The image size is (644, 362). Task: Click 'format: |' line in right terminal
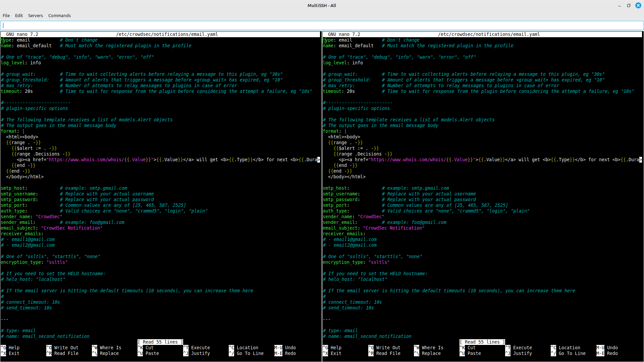(335, 131)
